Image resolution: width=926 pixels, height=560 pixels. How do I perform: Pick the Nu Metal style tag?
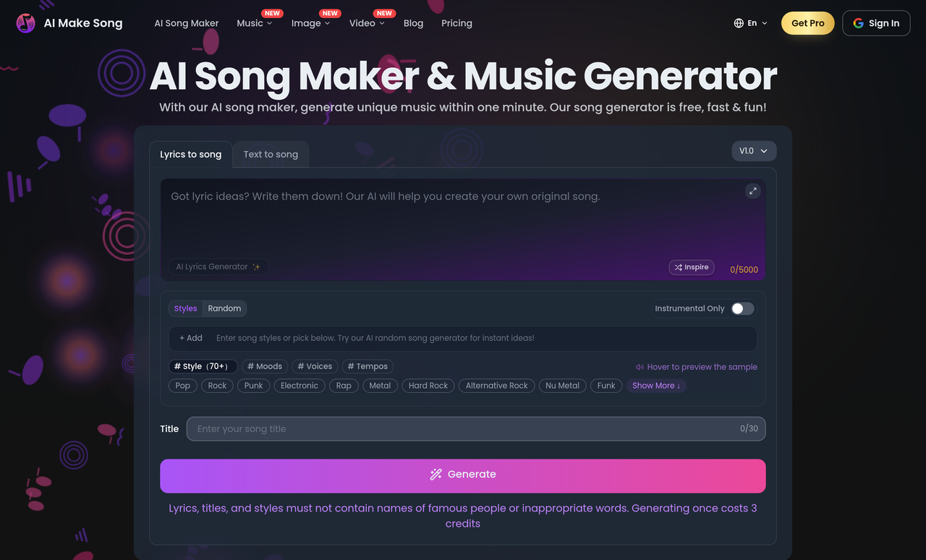tap(562, 386)
